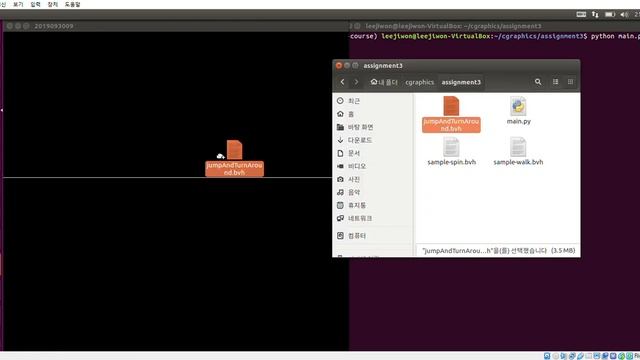Select jumpAndTurnAround.bvh in the file manager
Screen dimensions: 640x360
(451, 114)
